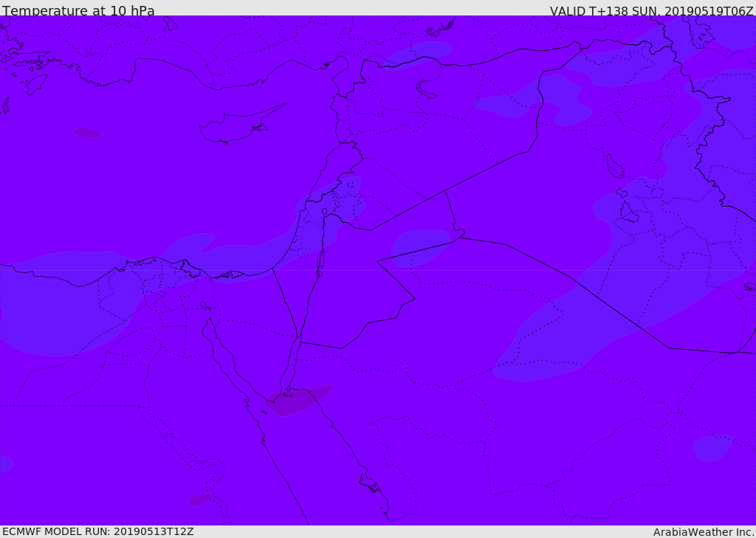Click the 'ECMWF MODEL RUN: 20190513T12Z' text

click(x=98, y=532)
